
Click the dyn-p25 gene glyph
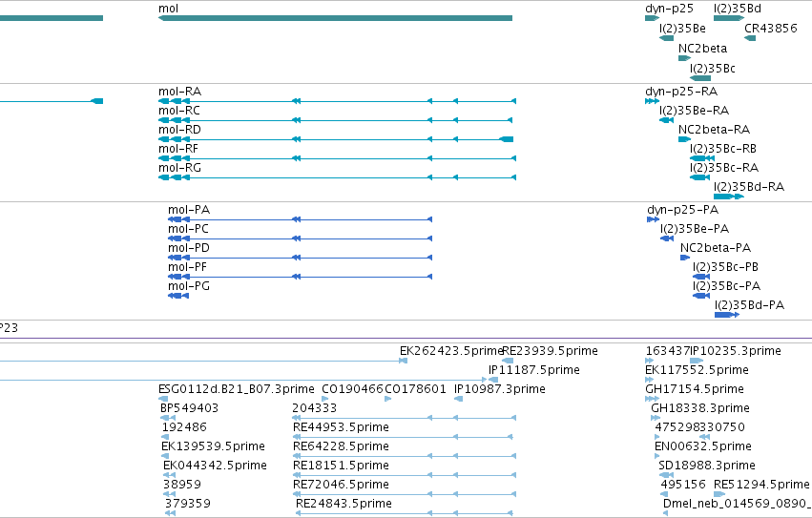[652, 18]
